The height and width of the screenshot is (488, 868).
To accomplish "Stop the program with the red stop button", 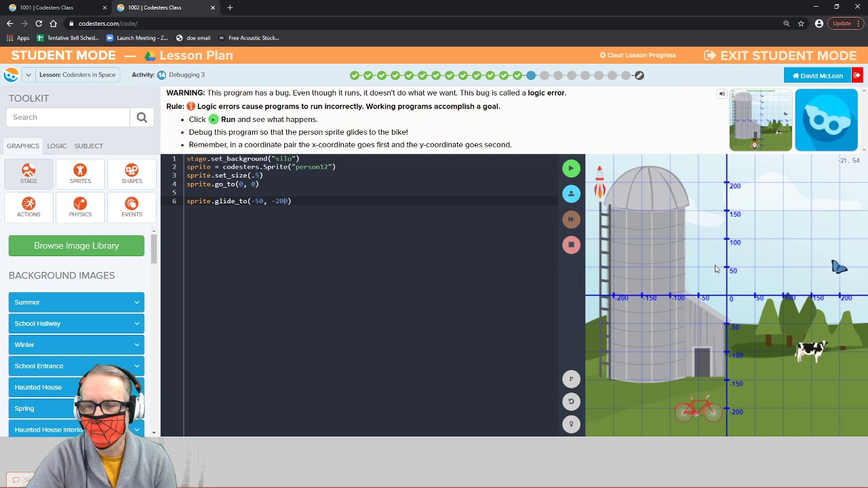I will pyautogui.click(x=571, y=245).
